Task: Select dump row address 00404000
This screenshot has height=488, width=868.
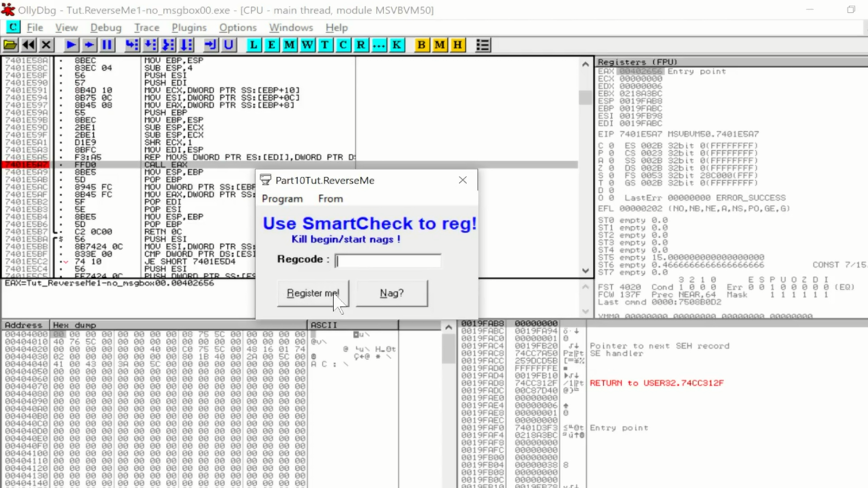Action: click(x=26, y=334)
